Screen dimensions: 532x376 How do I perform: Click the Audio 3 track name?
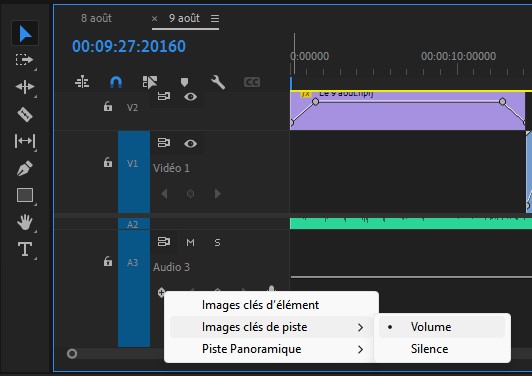click(171, 267)
